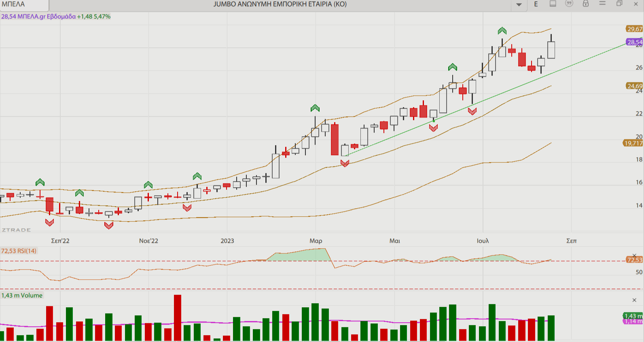Select the green buy arrow above Μαρ peak
This screenshot has height=342, width=644.
[x=315, y=108]
